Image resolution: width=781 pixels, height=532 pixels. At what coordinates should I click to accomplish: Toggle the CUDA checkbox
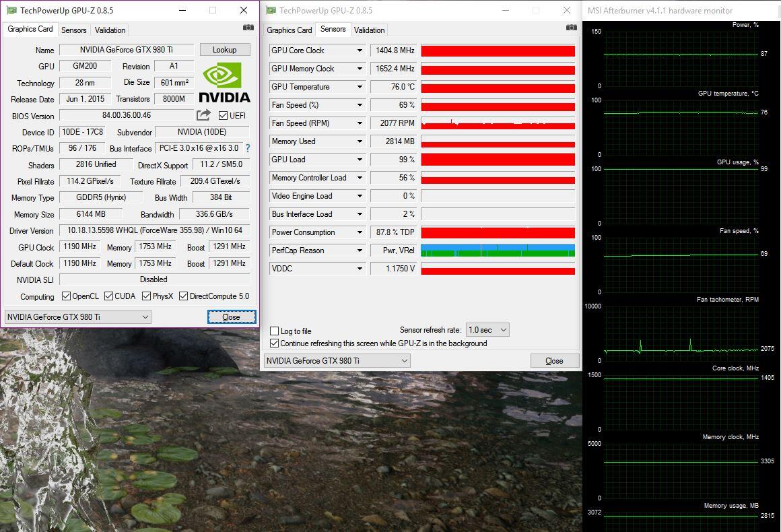(108, 296)
